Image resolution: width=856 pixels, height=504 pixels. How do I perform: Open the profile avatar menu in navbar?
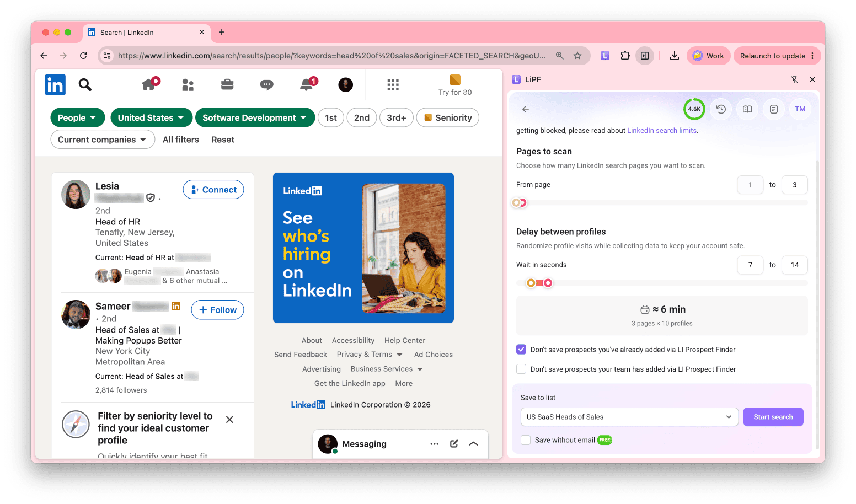click(346, 84)
